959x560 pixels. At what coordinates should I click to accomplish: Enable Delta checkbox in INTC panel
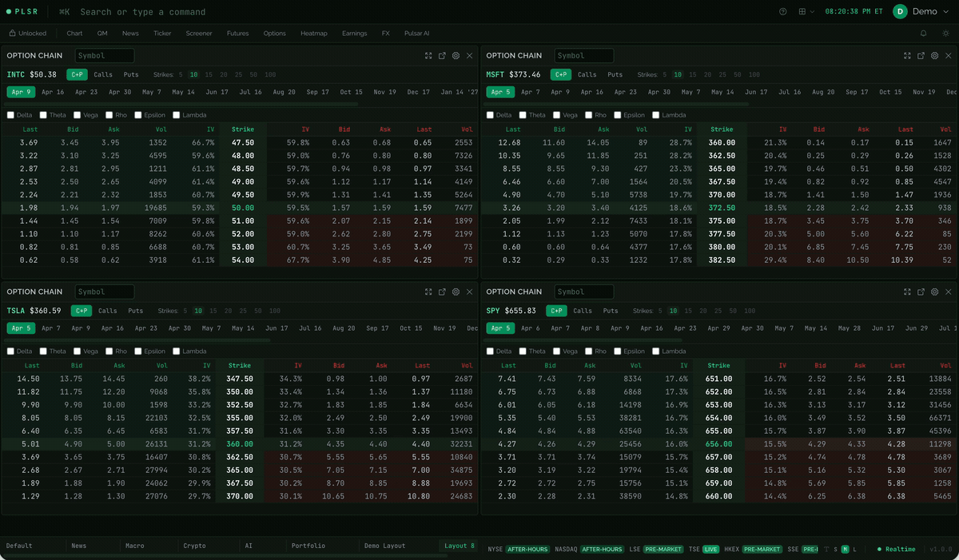10,115
